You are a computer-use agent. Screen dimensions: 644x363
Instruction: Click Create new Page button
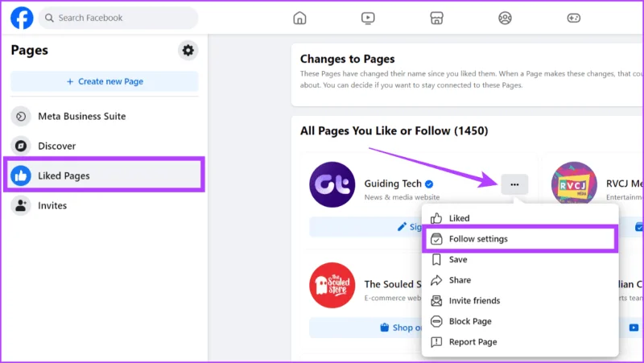click(105, 81)
